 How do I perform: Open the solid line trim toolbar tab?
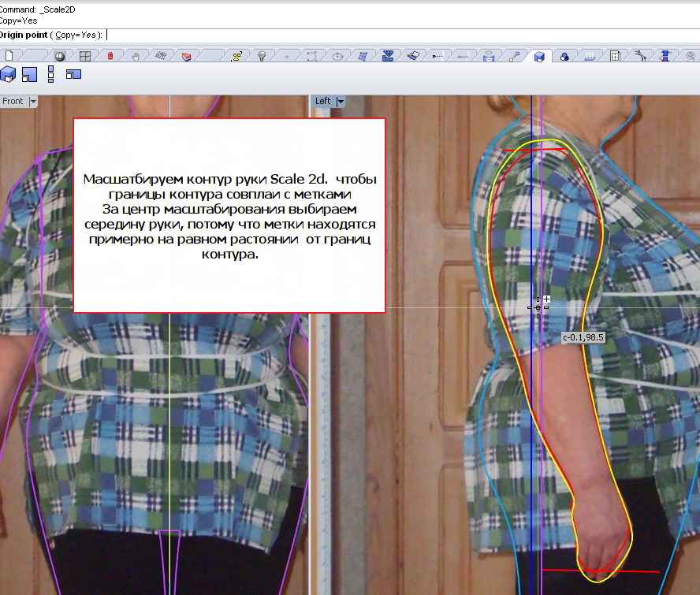pos(464,56)
